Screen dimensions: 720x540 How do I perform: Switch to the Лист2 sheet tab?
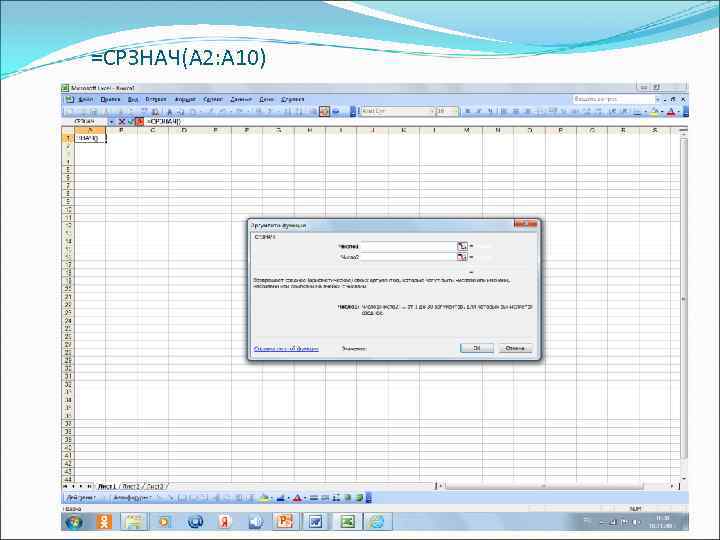131,486
